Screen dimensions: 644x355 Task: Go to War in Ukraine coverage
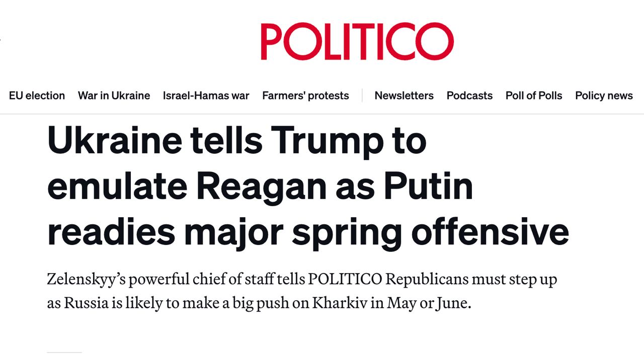114,96
